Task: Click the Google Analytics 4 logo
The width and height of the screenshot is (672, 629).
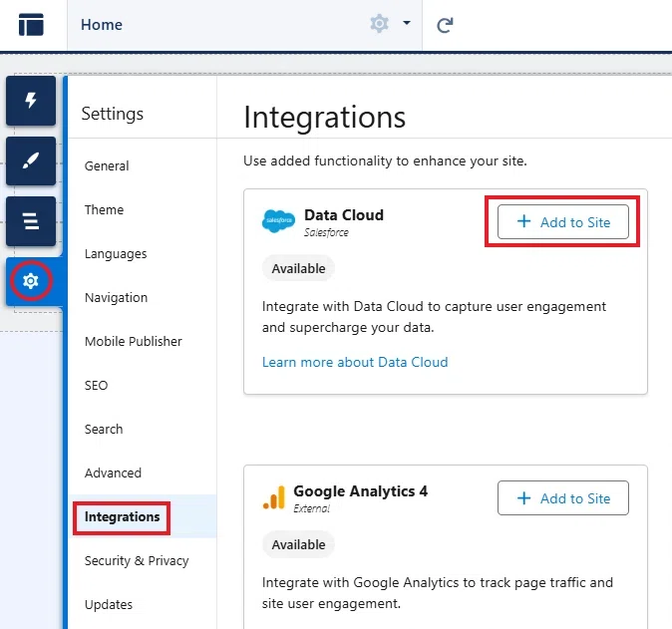Action: [x=274, y=497]
